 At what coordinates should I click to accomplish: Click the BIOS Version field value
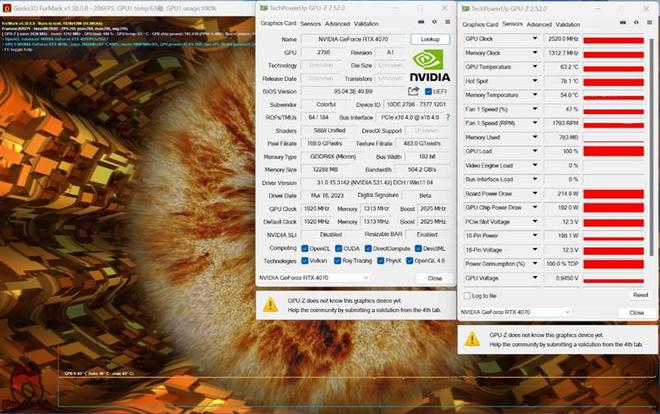point(353,91)
